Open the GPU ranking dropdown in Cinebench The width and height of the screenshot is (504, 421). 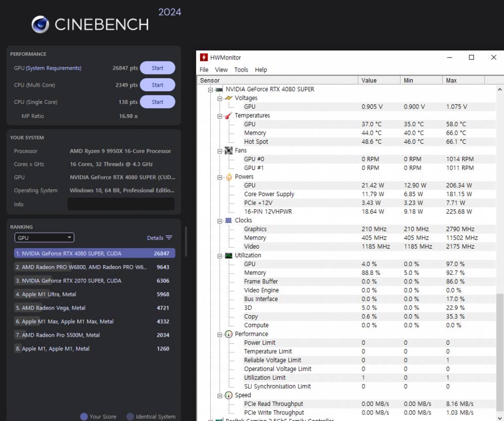(44, 237)
